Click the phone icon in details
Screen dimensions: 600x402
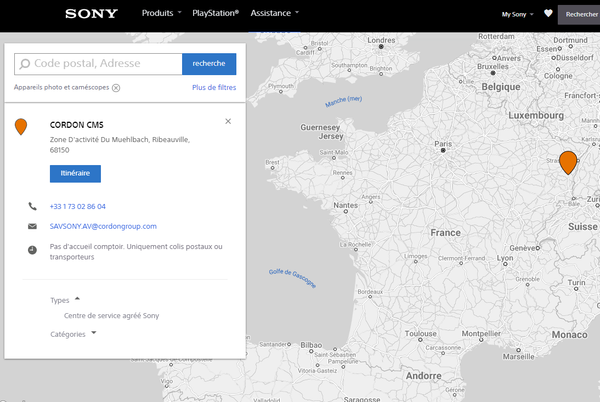(x=32, y=206)
